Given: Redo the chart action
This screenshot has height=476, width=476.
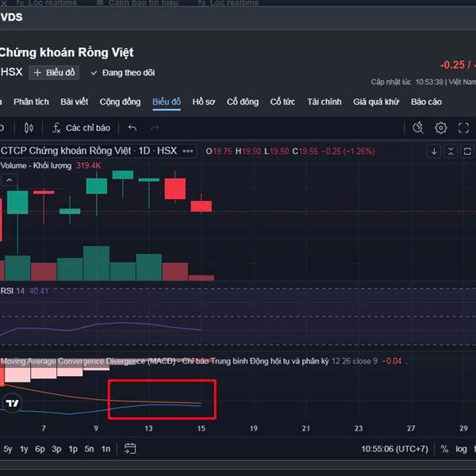Looking at the screenshot, I should [x=155, y=128].
